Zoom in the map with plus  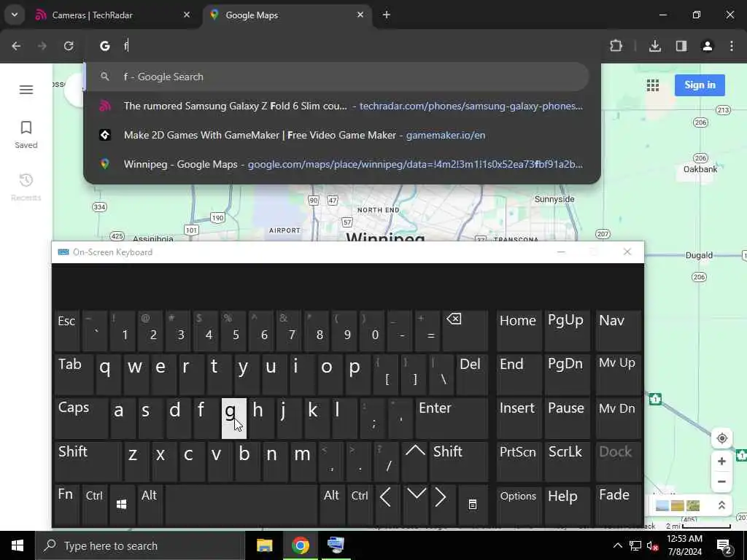point(721,461)
